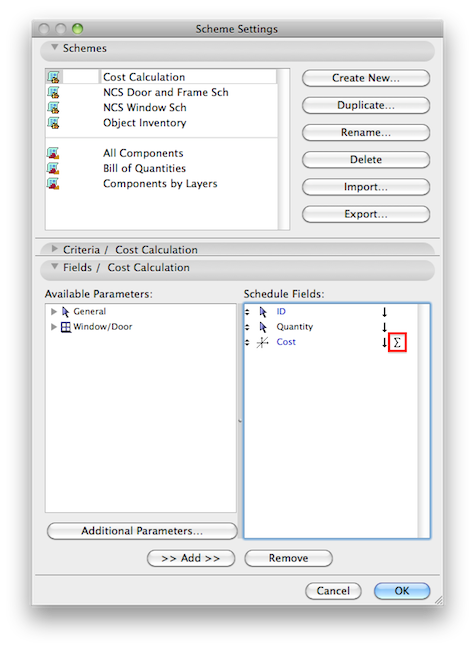This screenshot has width=475, height=649.
Task: Expand the General parameters group
Action: (x=54, y=312)
